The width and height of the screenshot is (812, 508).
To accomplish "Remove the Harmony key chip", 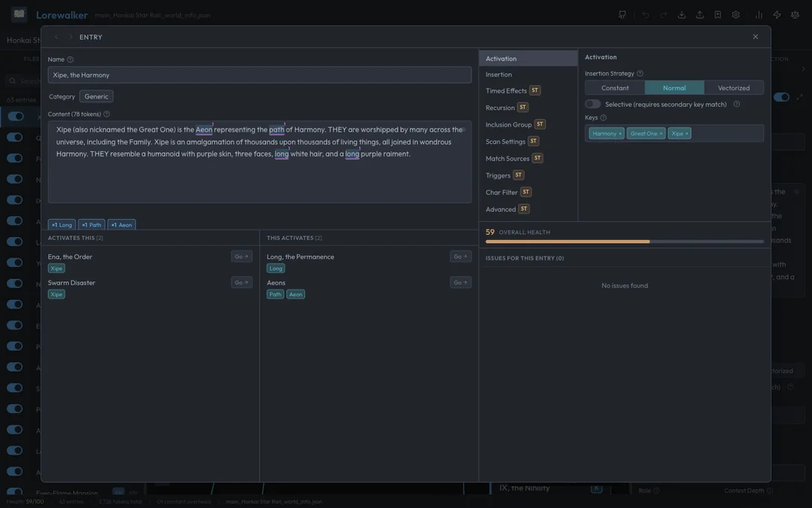I will click(x=620, y=134).
